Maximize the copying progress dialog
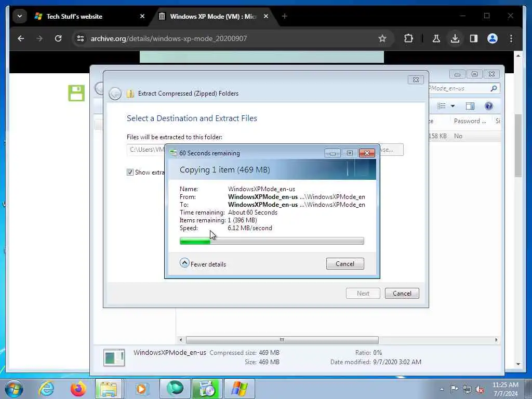Screen dimensions: 532x399 coord(350,153)
